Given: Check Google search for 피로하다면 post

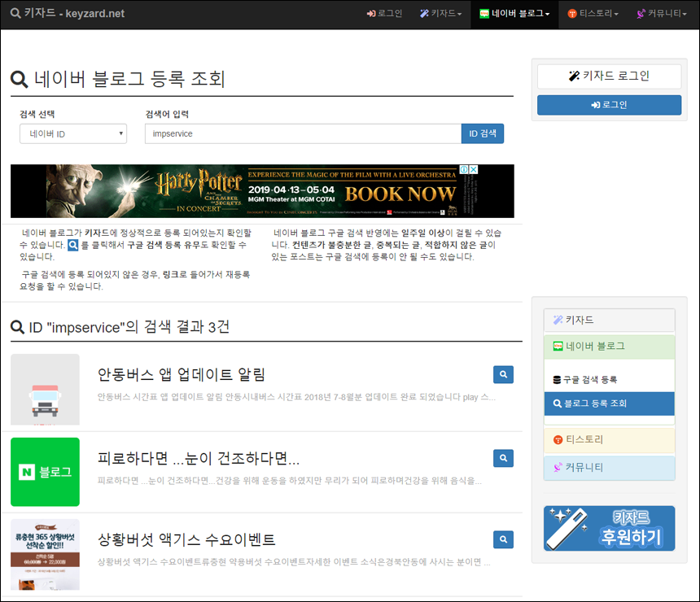Looking at the screenshot, I should (503, 458).
